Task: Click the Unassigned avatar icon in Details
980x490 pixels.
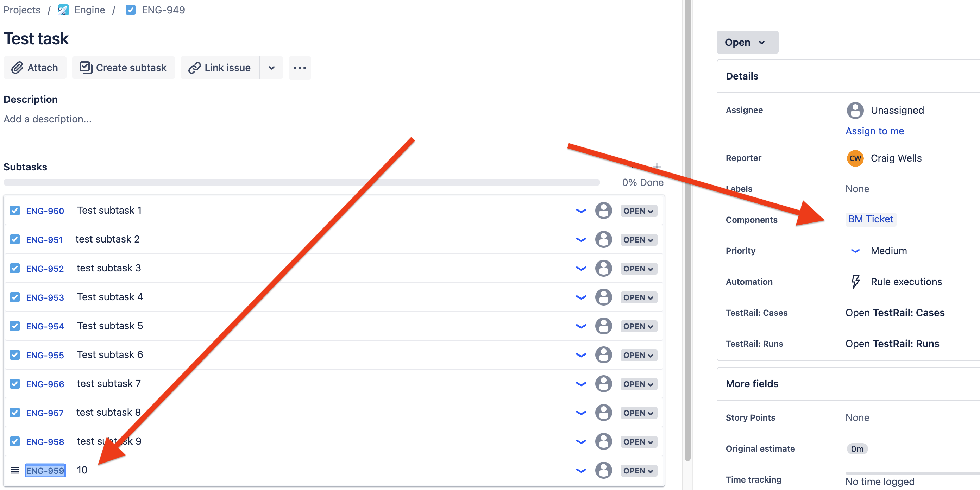Action: (855, 110)
